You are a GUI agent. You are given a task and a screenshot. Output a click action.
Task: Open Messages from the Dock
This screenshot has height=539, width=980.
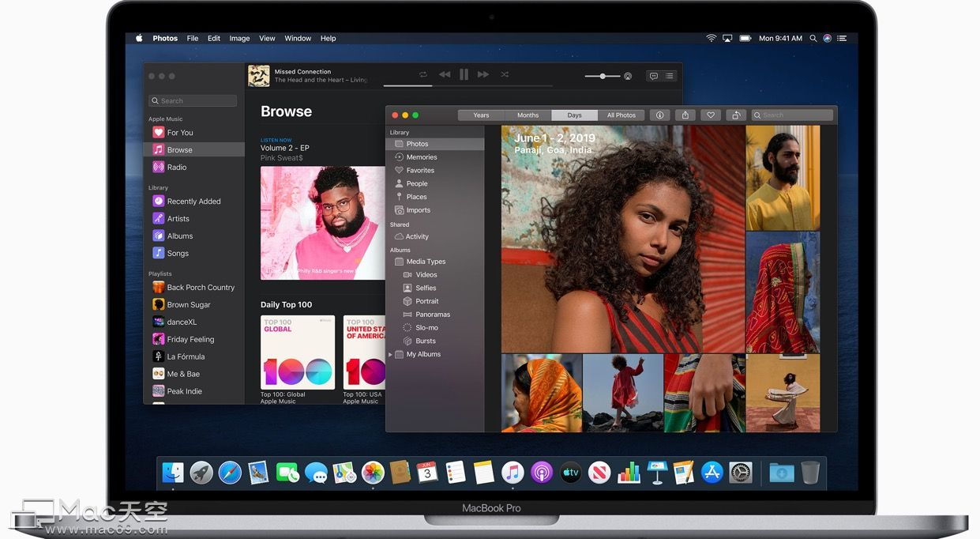[316, 473]
